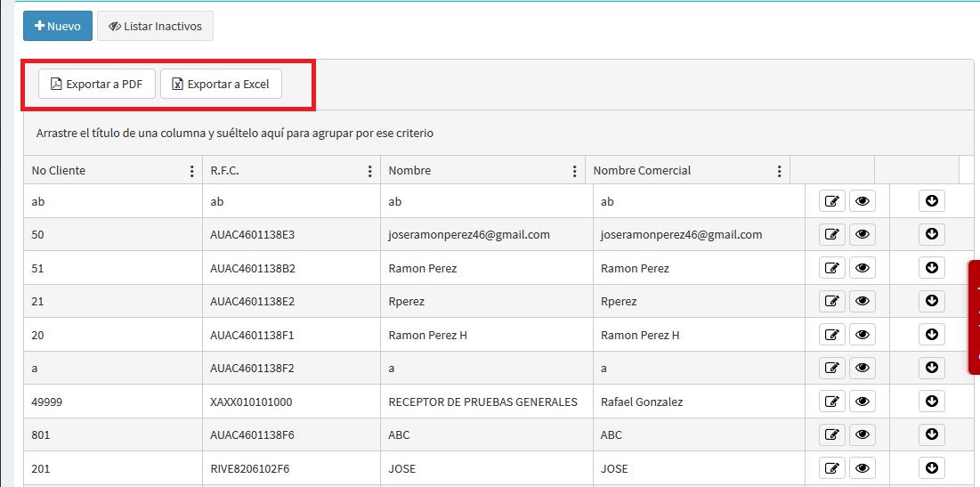Sort by R.F.C. column header
Image resolution: width=980 pixels, height=487 pixels.
tap(225, 171)
